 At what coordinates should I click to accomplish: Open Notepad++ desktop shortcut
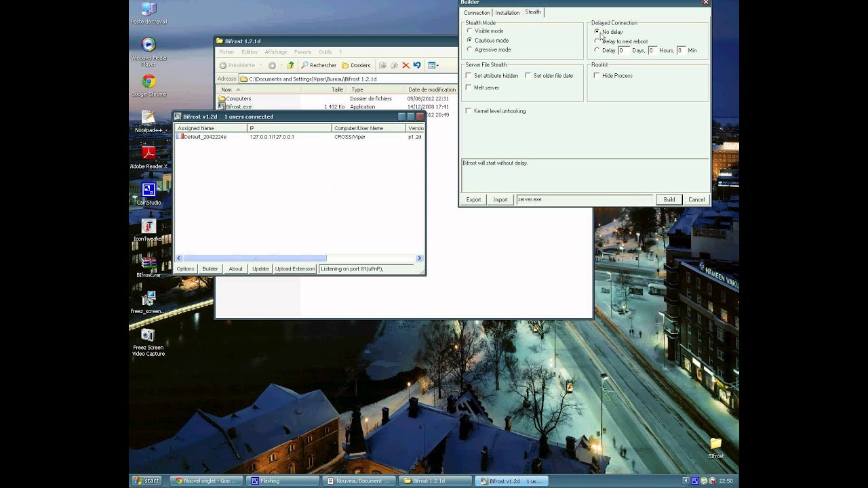(149, 122)
